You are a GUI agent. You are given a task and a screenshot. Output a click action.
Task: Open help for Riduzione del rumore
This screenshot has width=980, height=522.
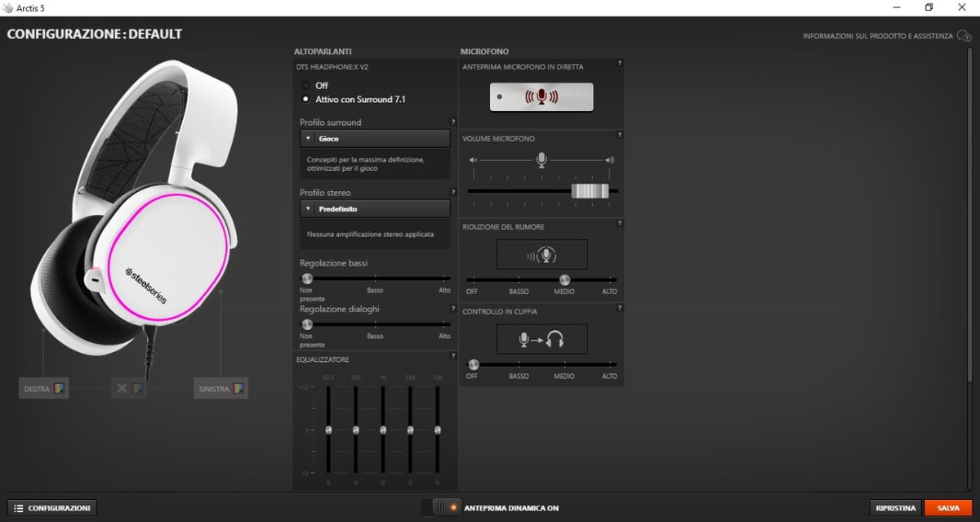tap(620, 223)
